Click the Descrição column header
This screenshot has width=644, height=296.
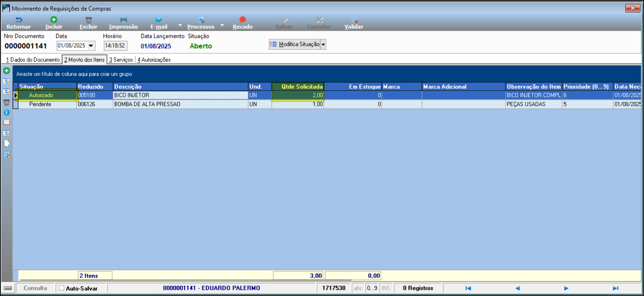[181, 86]
